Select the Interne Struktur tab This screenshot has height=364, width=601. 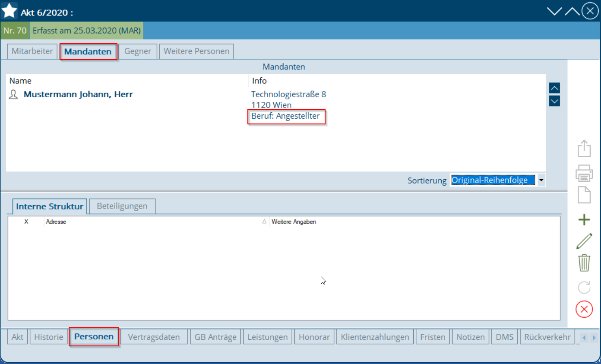(x=50, y=206)
